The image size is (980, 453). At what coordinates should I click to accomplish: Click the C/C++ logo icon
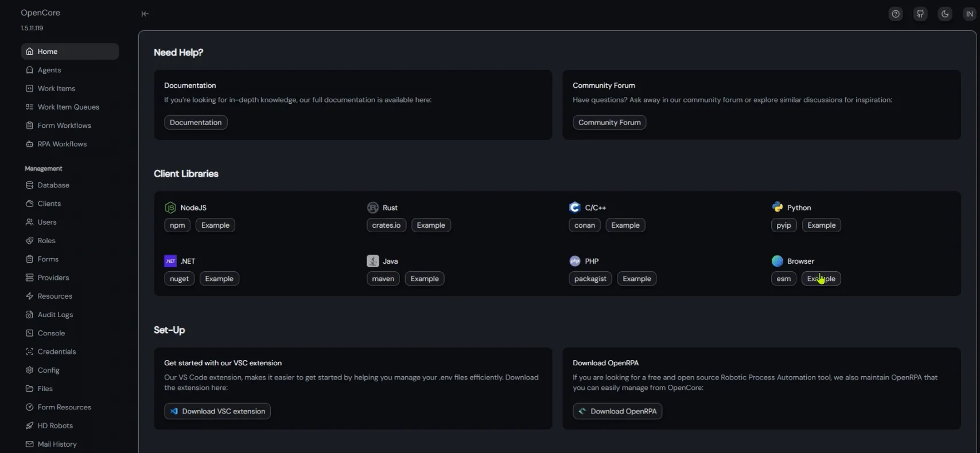click(575, 208)
